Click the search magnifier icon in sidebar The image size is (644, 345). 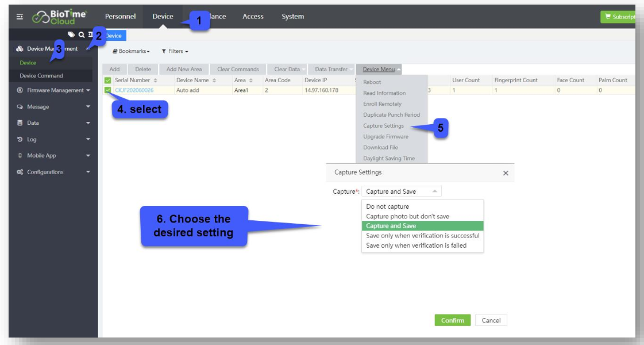point(82,35)
